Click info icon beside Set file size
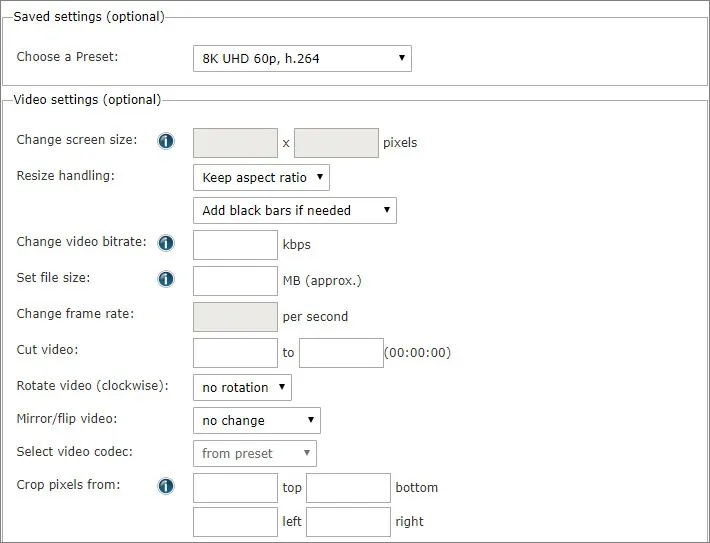This screenshot has height=543, width=710. click(x=166, y=279)
